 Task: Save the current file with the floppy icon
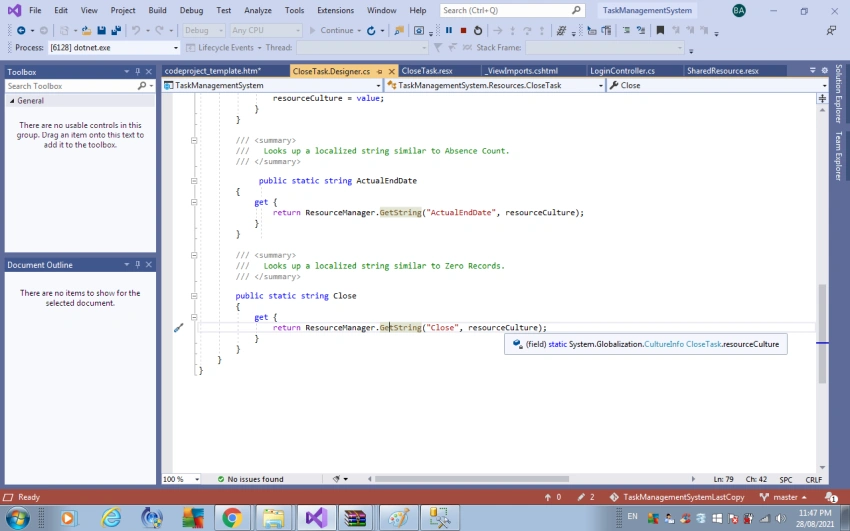click(x=101, y=31)
